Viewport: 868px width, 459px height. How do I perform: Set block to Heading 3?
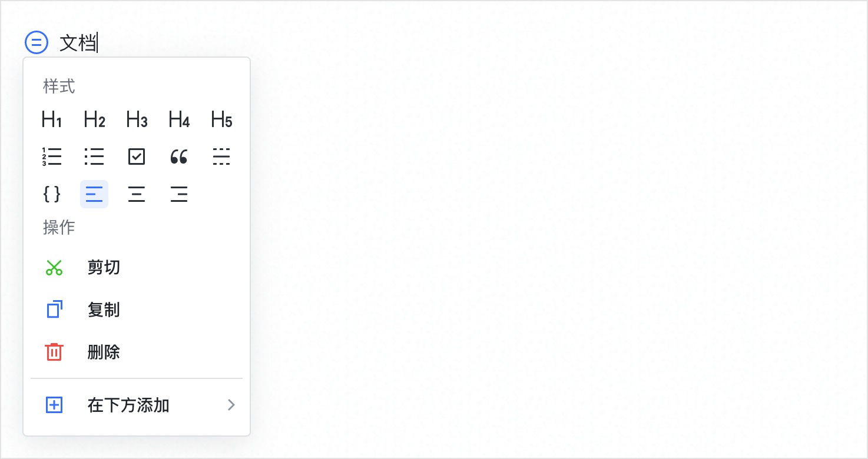[137, 120]
